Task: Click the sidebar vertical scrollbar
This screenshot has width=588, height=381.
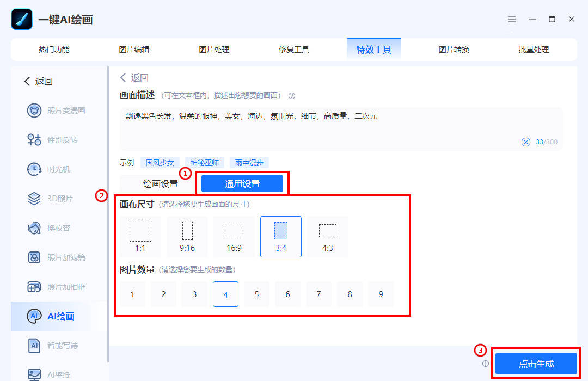Action: click(108, 214)
